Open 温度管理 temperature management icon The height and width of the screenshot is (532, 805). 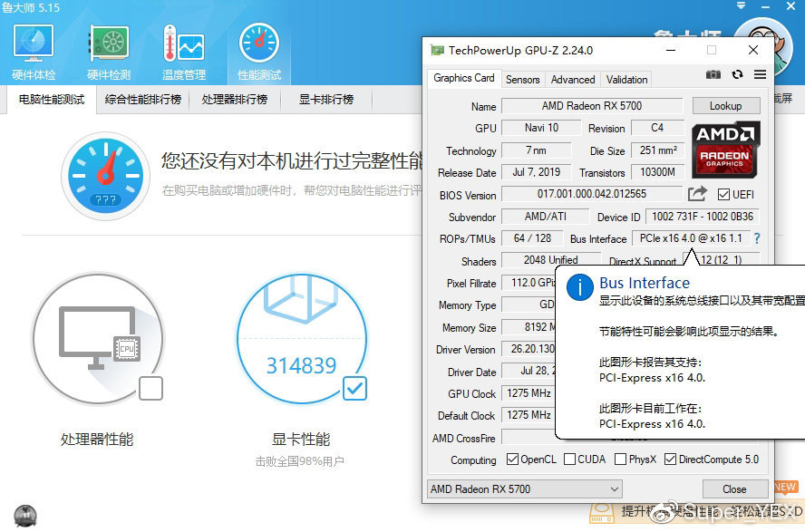(x=184, y=52)
